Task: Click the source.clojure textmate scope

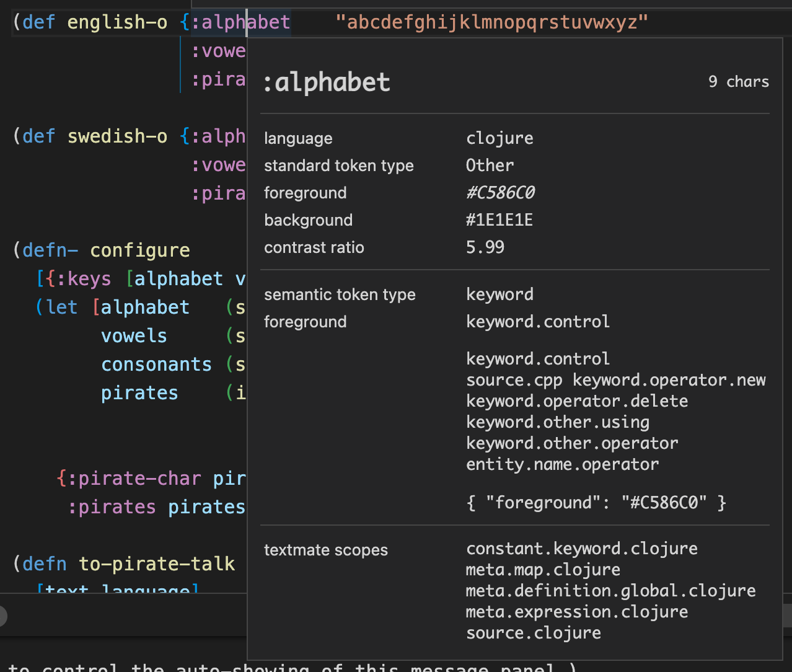Action: 534,633
